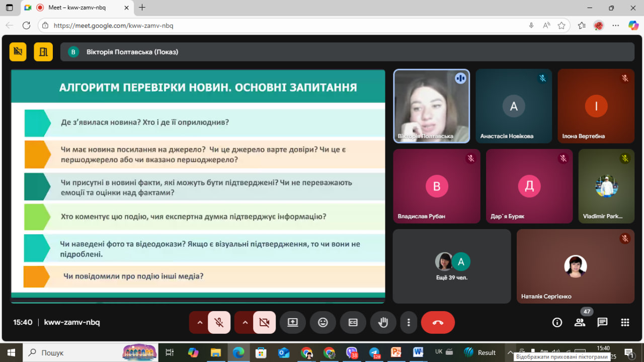The image size is (644, 362).
Task: Leave the call with red hang-up button
Action: click(438, 323)
